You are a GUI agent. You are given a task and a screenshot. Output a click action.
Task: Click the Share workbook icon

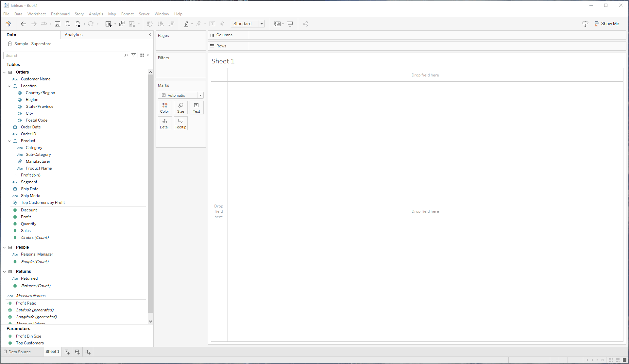click(x=305, y=24)
